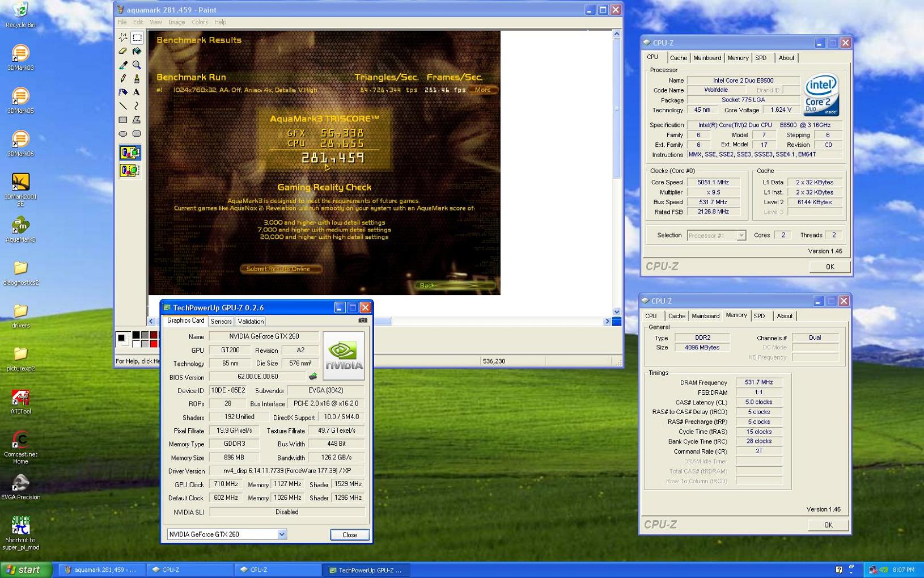The image size is (924, 578).
Task: Open the Colors menu in Paint
Action: point(200,22)
